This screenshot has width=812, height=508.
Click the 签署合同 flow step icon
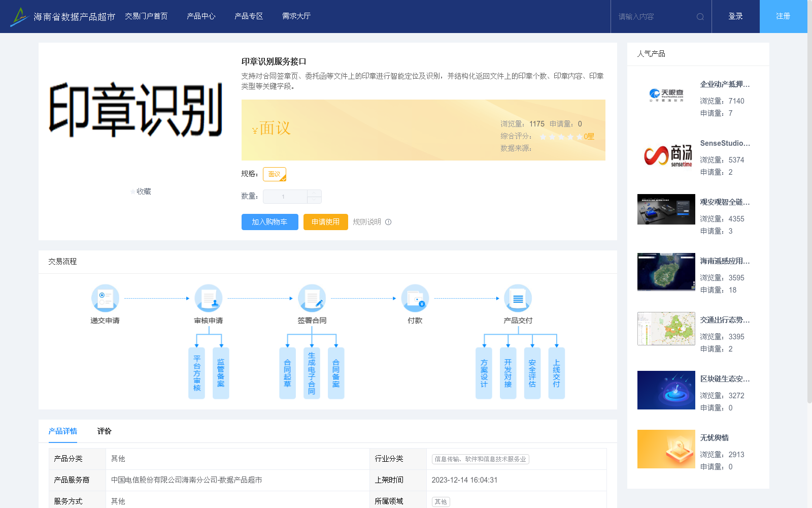(312, 298)
